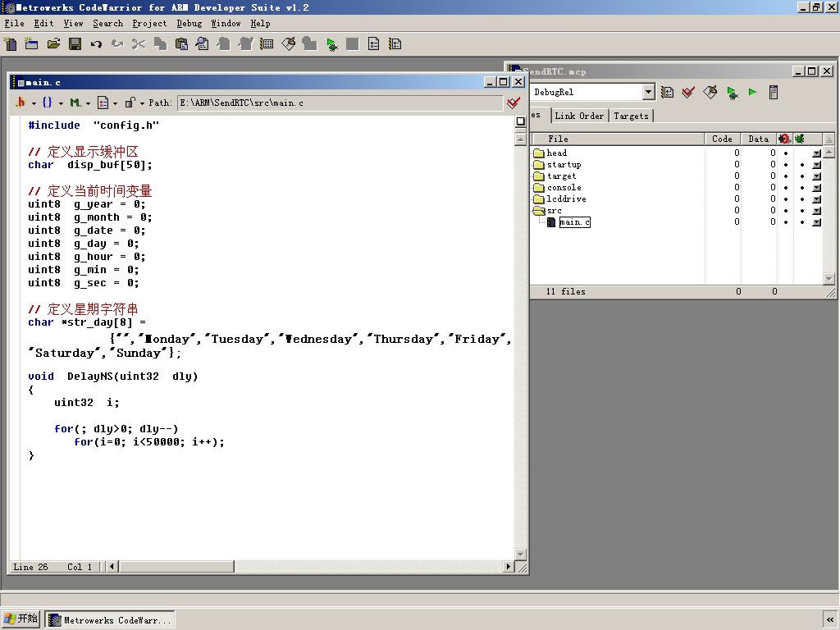
Task: Sort by the Code column header
Action: (x=722, y=139)
